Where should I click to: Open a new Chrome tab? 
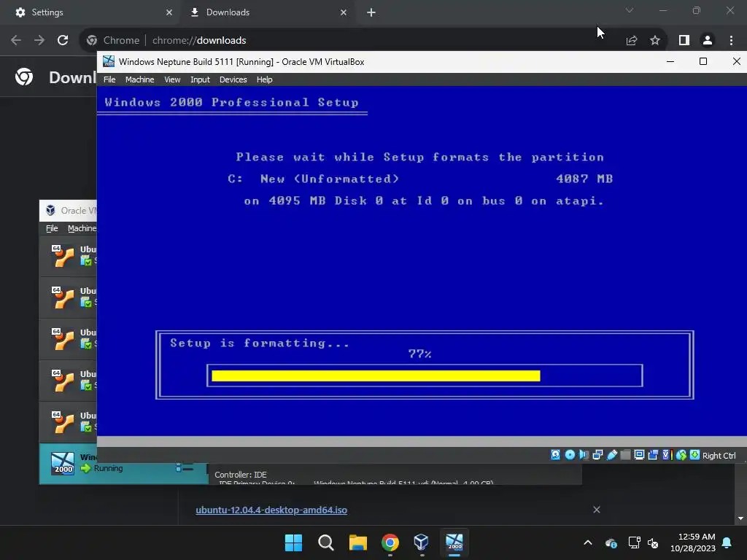pos(371,12)
